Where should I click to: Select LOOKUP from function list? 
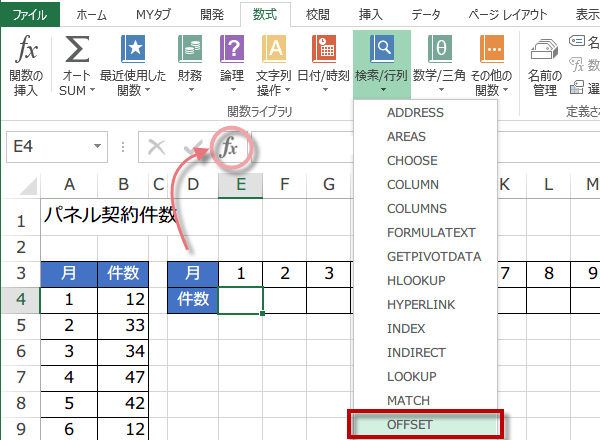tap(425, 376)
